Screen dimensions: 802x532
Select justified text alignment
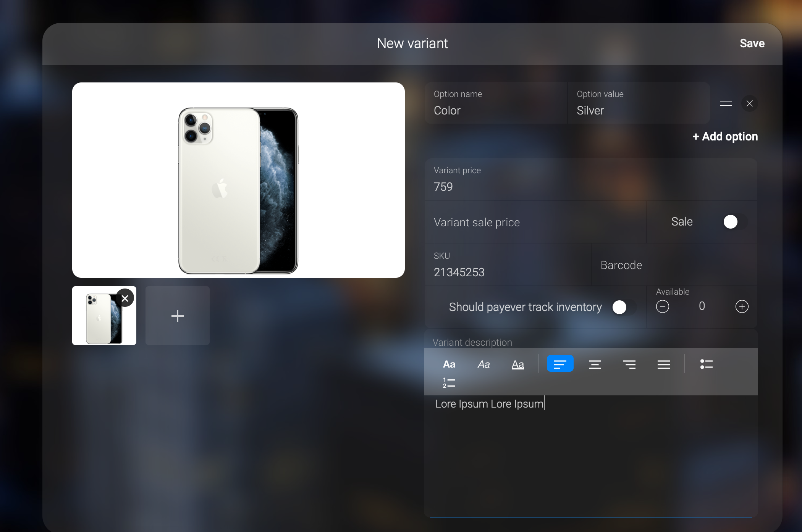tap(663, 364)
